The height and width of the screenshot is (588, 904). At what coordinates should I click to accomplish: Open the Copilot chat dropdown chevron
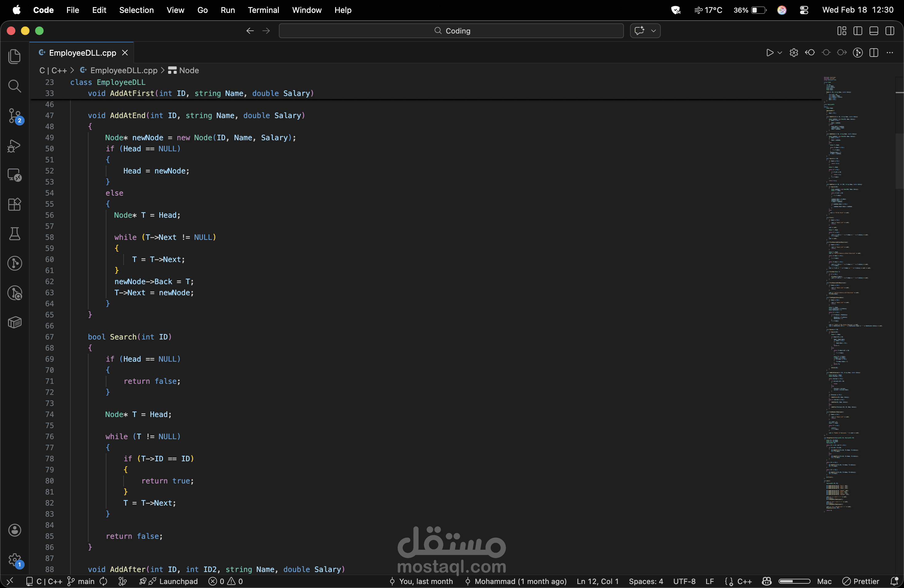(x=653, y=31)
